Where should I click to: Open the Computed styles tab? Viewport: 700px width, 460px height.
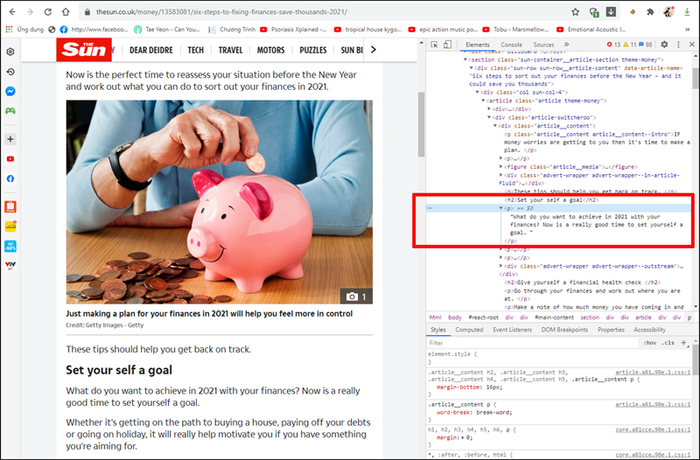tap(469, 330)
